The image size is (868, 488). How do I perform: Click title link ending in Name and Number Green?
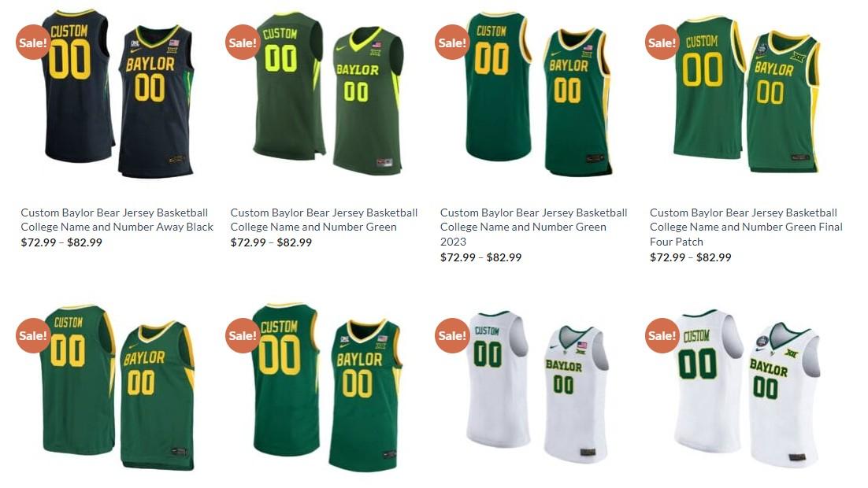tap(324, 220)
